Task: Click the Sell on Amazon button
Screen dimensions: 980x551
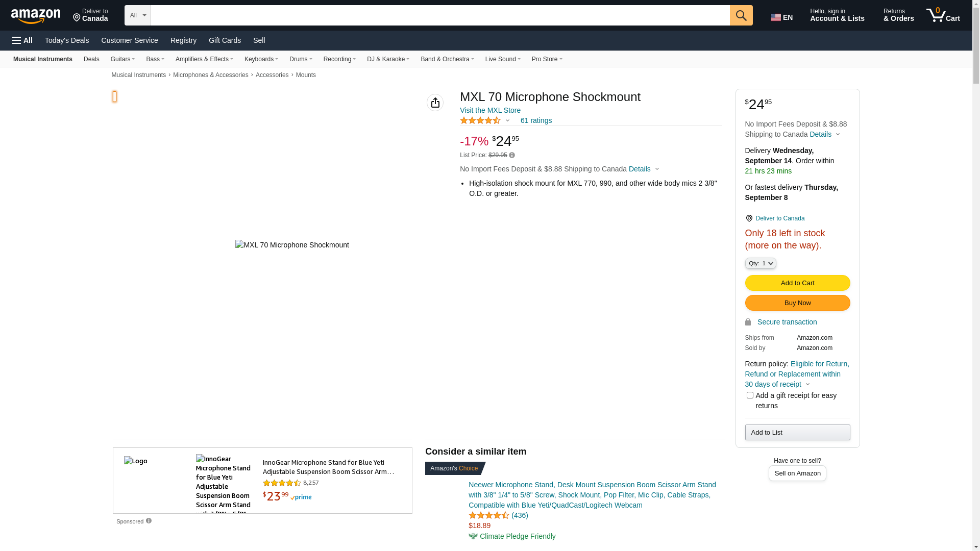Action: 797,473
